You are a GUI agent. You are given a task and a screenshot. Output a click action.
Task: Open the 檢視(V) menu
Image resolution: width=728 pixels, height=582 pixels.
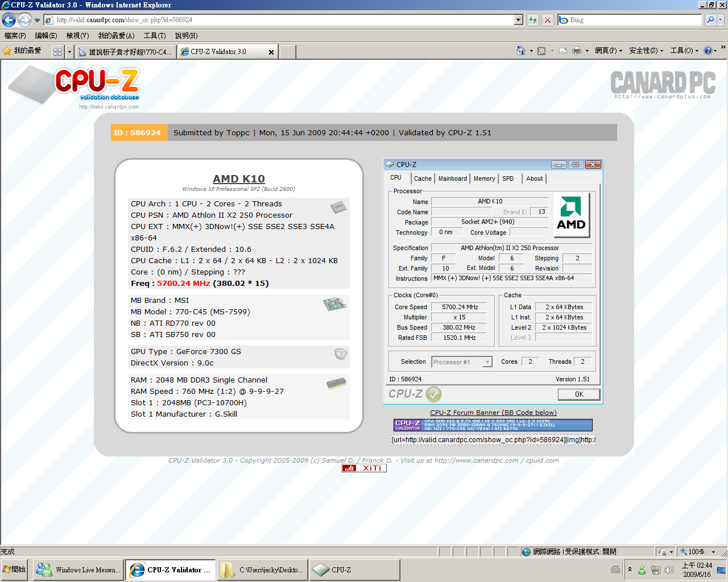[77, 36]
